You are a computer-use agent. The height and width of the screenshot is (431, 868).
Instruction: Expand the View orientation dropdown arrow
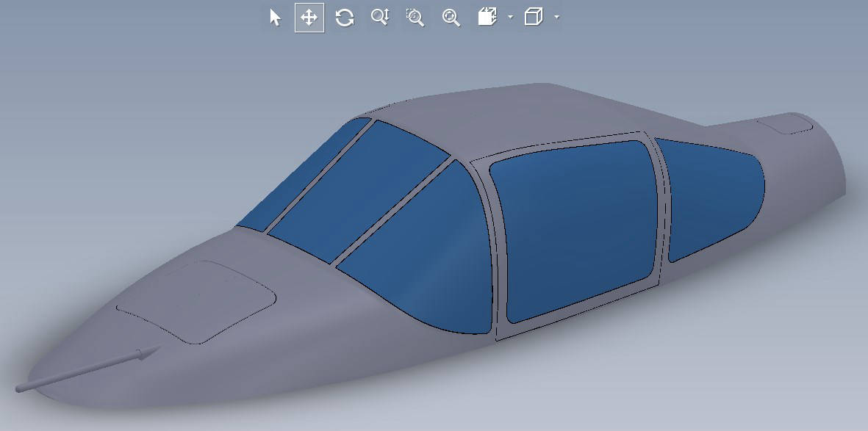coord(510,17)
